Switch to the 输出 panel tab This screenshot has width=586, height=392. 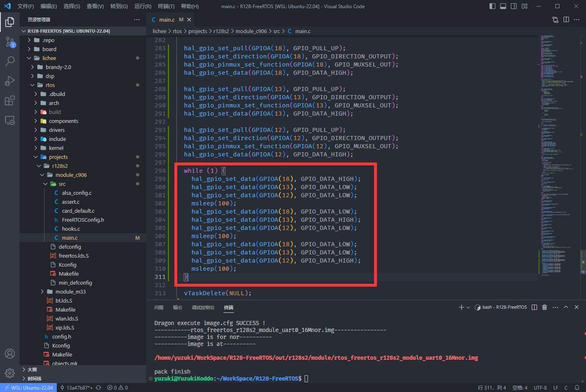178,307
